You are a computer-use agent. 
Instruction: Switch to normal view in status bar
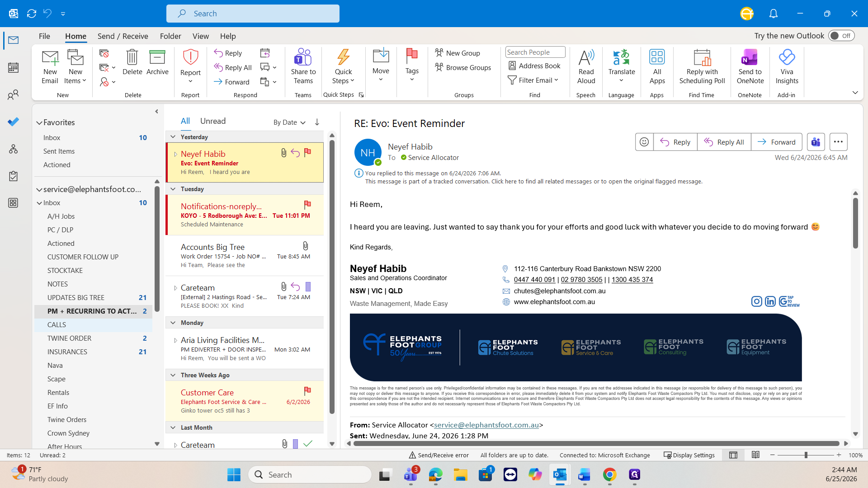733,455
